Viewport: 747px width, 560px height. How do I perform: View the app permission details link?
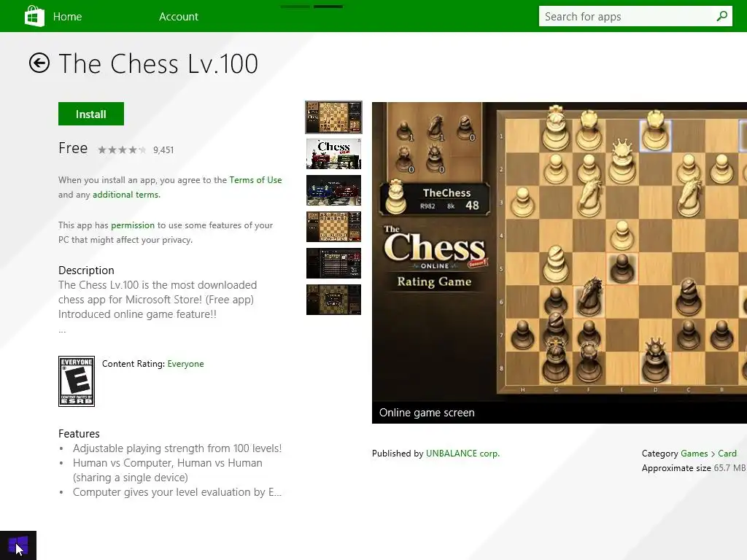click(x=133, y=225)
